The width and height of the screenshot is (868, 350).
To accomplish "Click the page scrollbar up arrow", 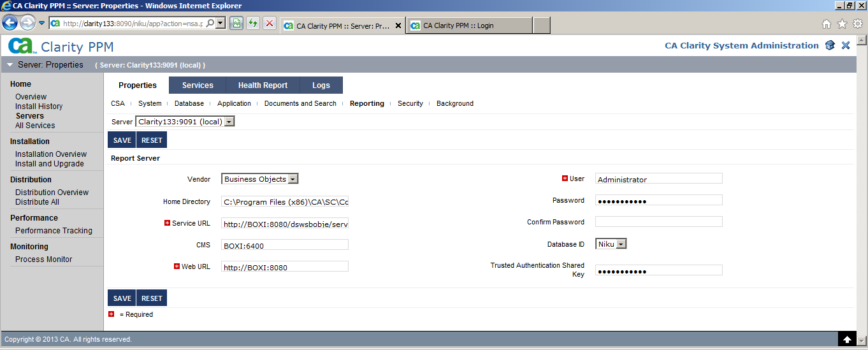I will point(862,41).
